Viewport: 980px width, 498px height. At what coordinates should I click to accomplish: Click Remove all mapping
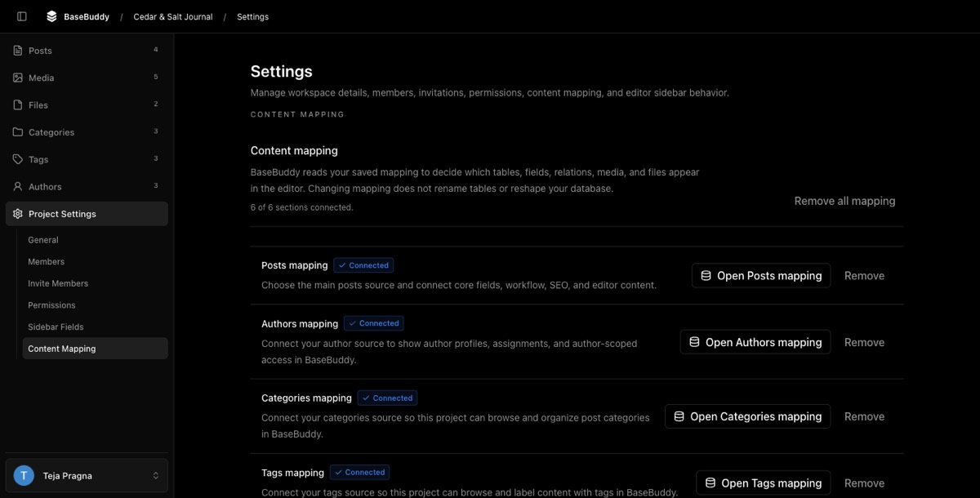(x=844, y=201)
